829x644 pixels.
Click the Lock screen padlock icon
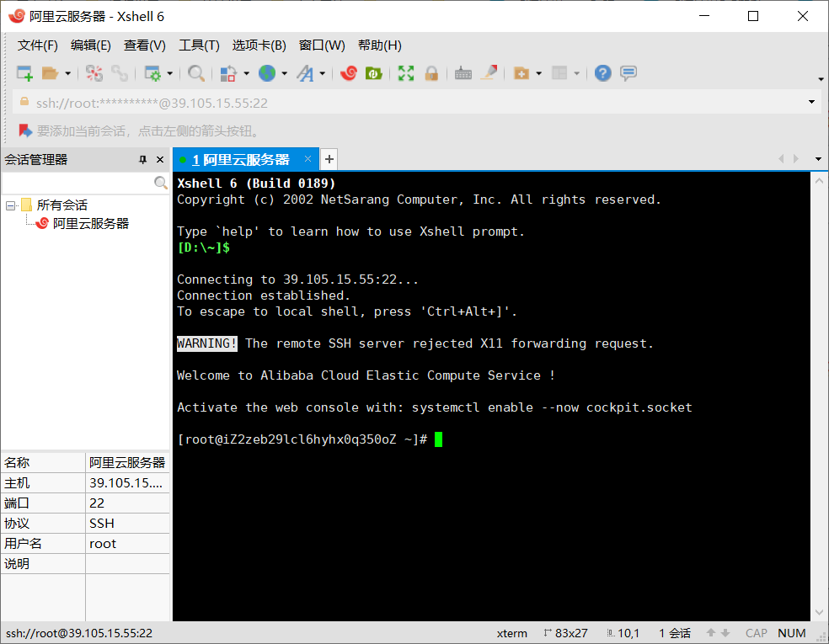tap(431, 73)
